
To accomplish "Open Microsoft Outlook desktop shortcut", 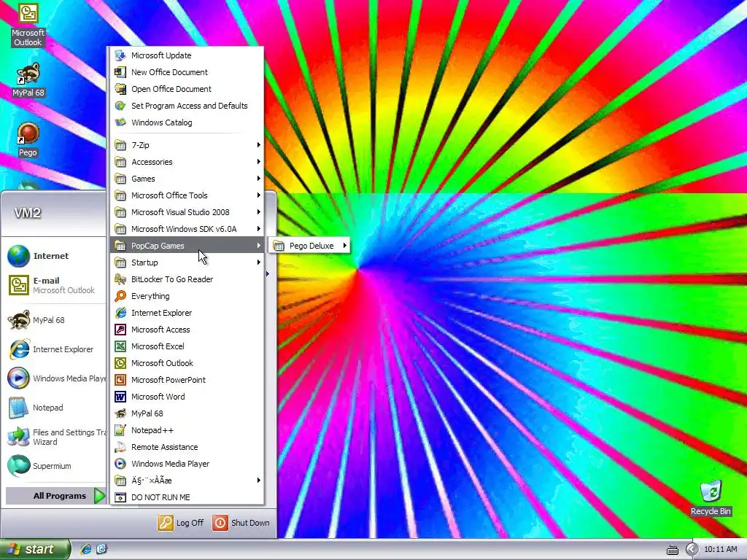I will click(28, 25).
